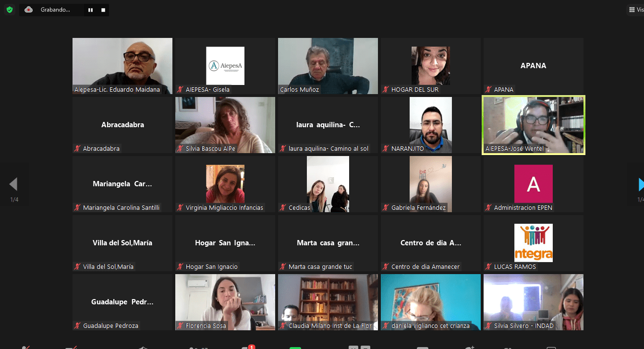Screen dimensions: 644x349
Task: Go to next gallery page arrow
Action: point(640,184)
